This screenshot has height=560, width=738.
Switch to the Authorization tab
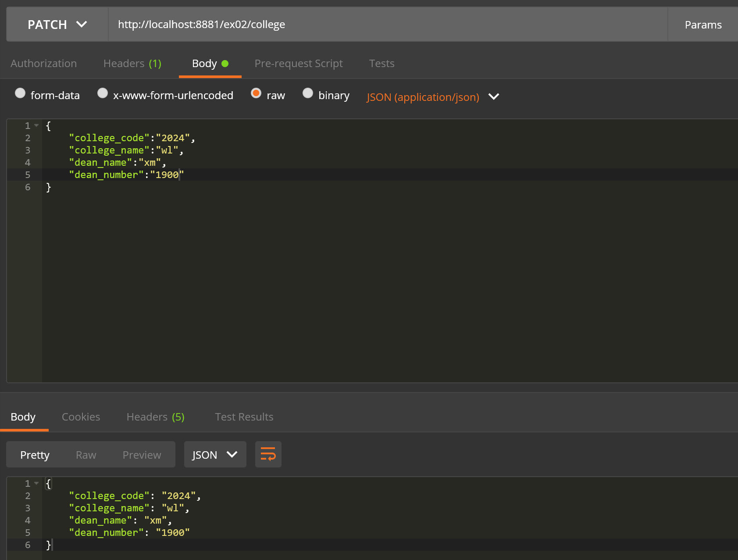[43, 64]
